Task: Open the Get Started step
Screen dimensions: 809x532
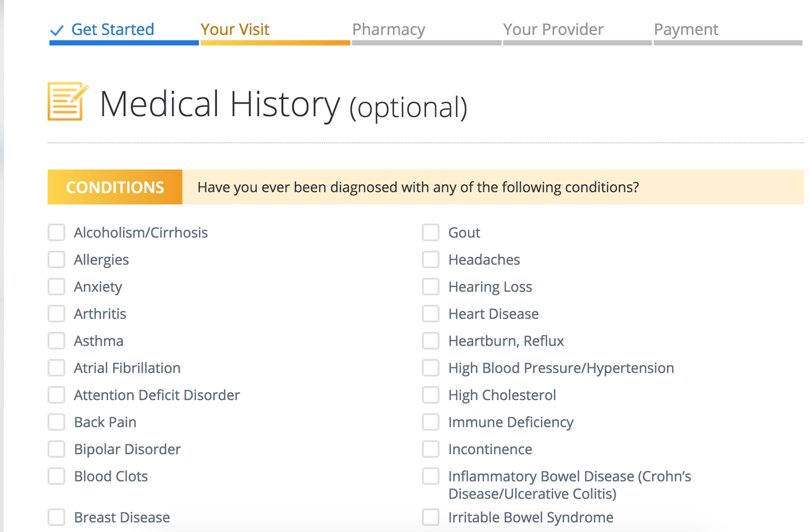Action: 112,30
